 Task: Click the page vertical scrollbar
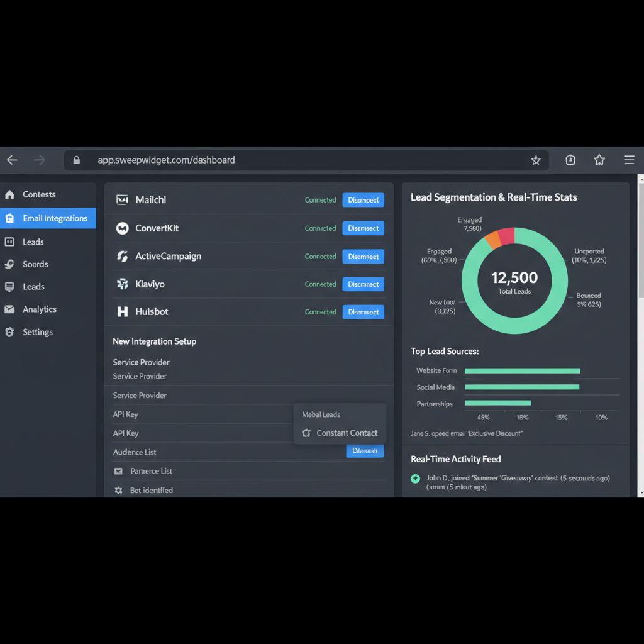click(x=640, y=252)
